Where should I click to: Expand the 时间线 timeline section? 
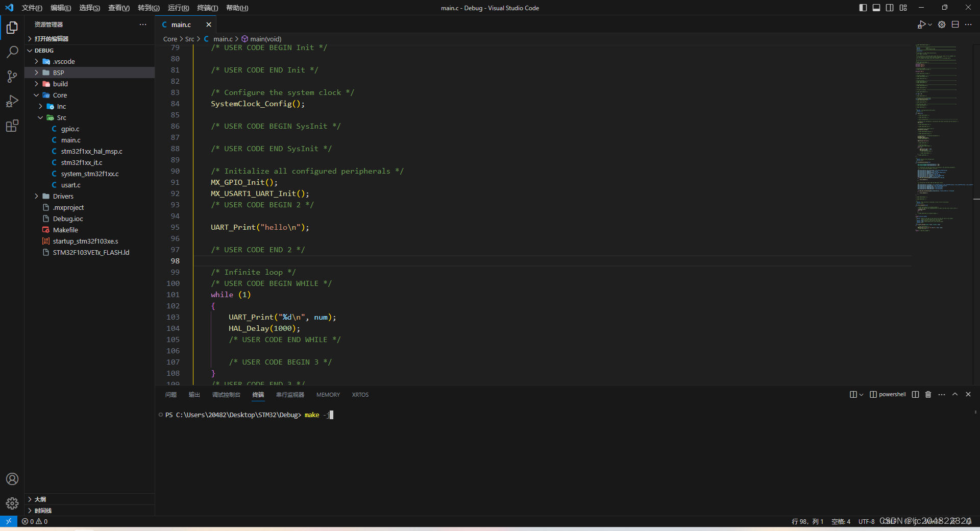[90, 511]
